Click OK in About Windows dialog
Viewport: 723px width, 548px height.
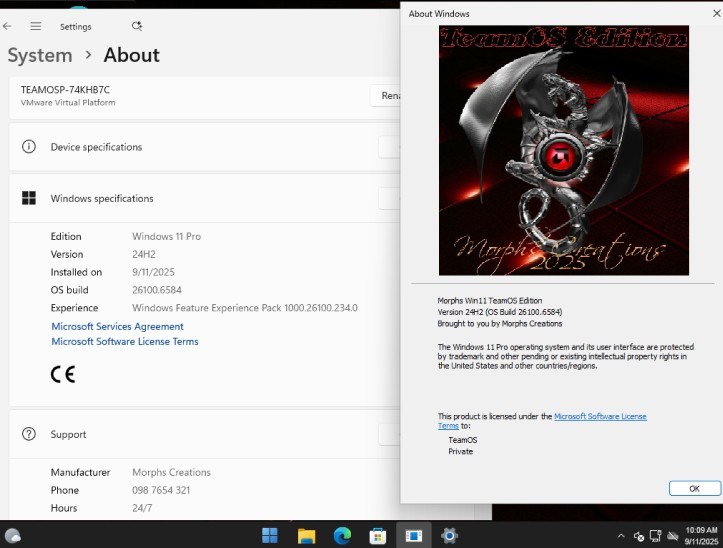pyautogui.click(x=694, y=488)
